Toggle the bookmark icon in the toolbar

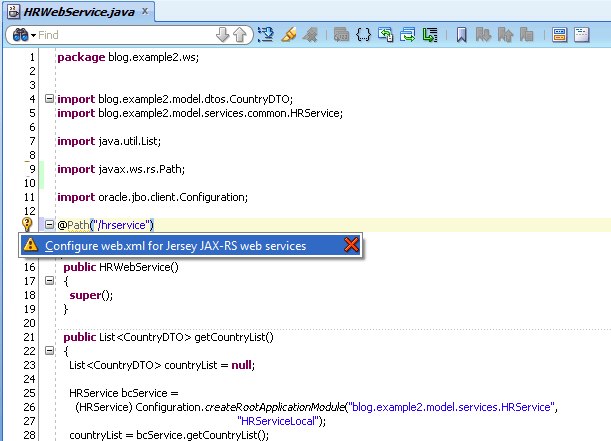461,35
